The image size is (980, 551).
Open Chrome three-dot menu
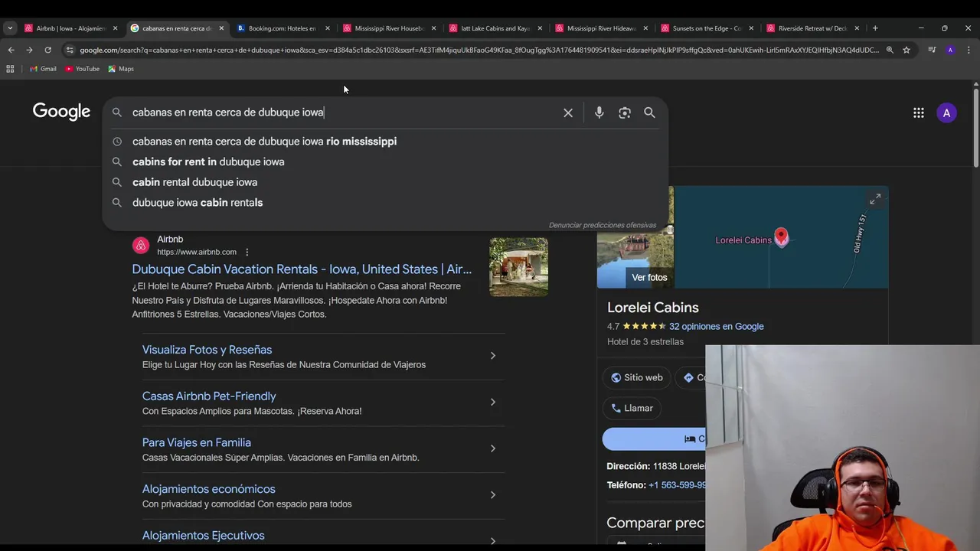[x=969, y=50]
